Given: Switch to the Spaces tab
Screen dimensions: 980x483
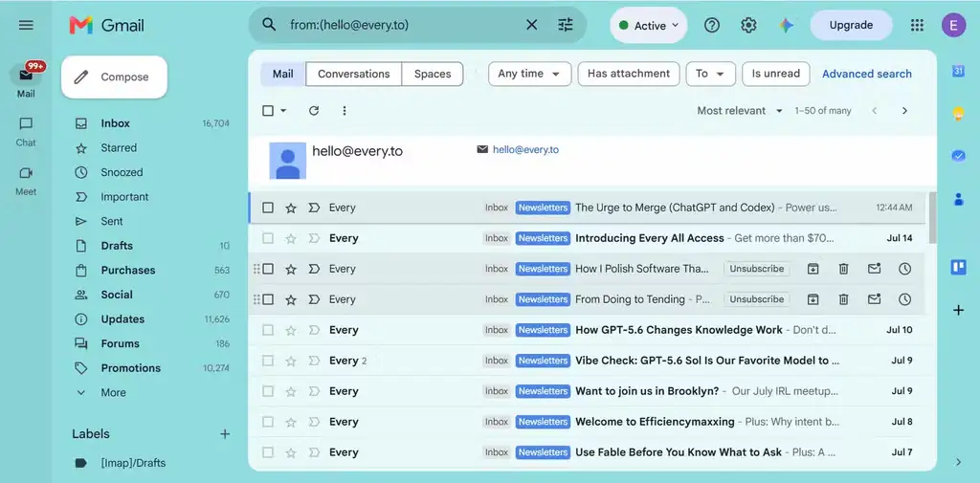Looking at the screenshot, I should pos(432,74).
